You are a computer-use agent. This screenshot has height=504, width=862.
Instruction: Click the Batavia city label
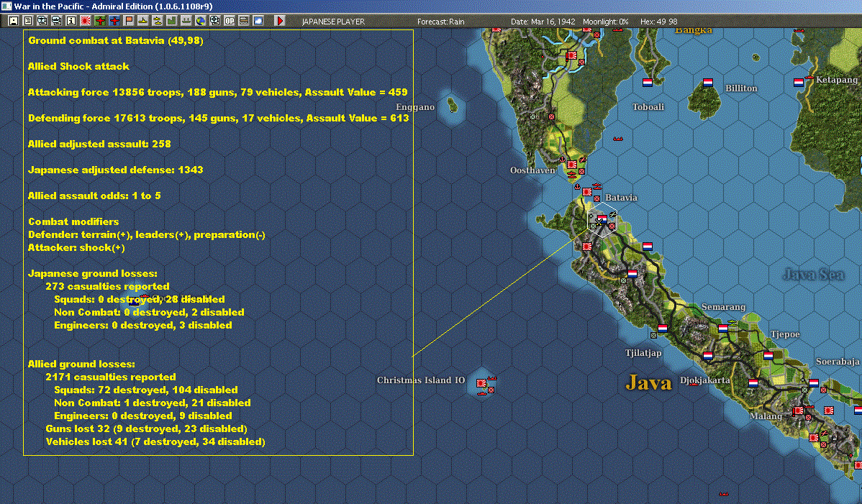(621, 198)
